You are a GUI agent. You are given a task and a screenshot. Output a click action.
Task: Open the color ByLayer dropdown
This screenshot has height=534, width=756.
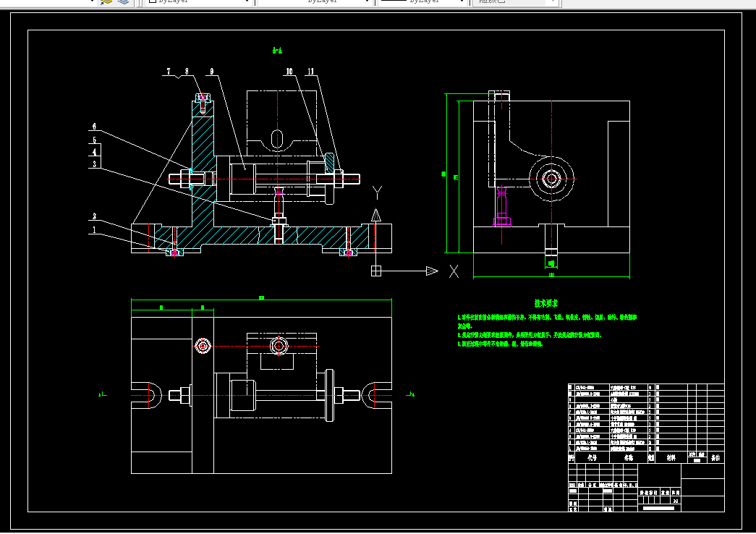coord(199,2)
